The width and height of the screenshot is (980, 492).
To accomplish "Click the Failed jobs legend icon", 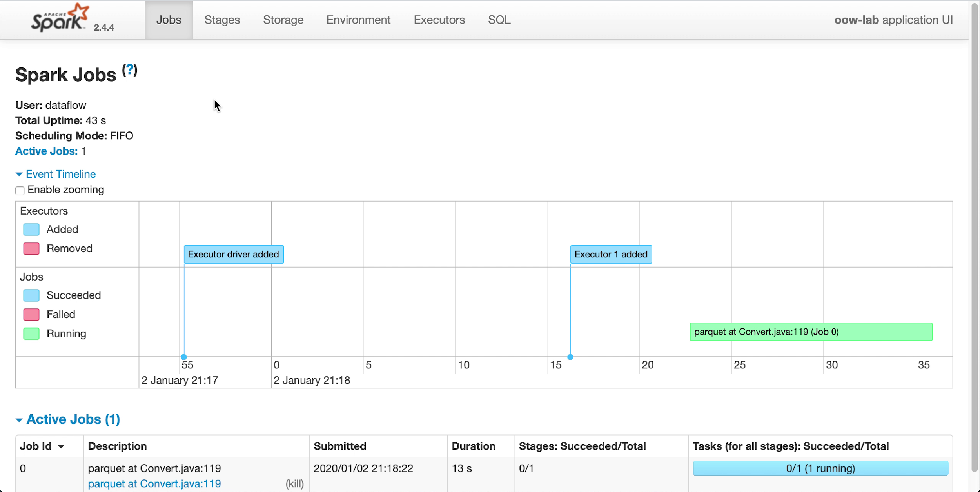I will pyautogui.click(x=31, y=314).
